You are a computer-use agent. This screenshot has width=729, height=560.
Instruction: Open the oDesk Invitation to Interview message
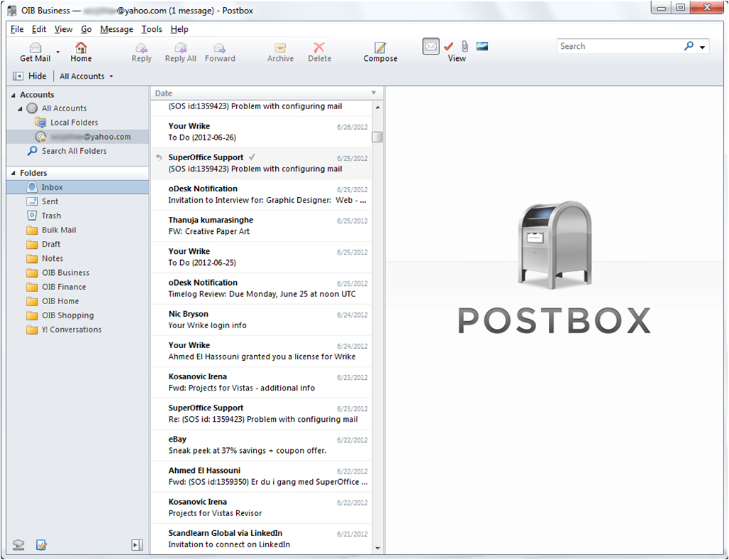click(x=261, y=195)
